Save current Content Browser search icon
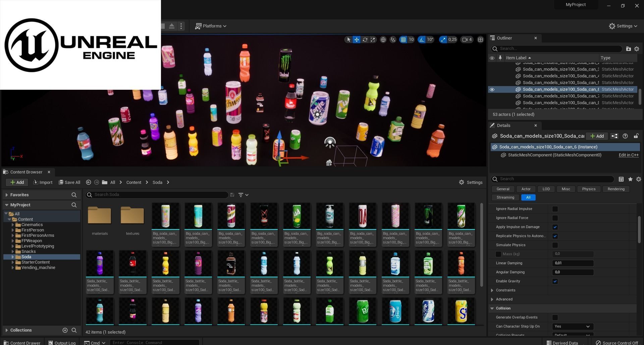This screenshot has width=644, height=345. click(x=232, y=195)
